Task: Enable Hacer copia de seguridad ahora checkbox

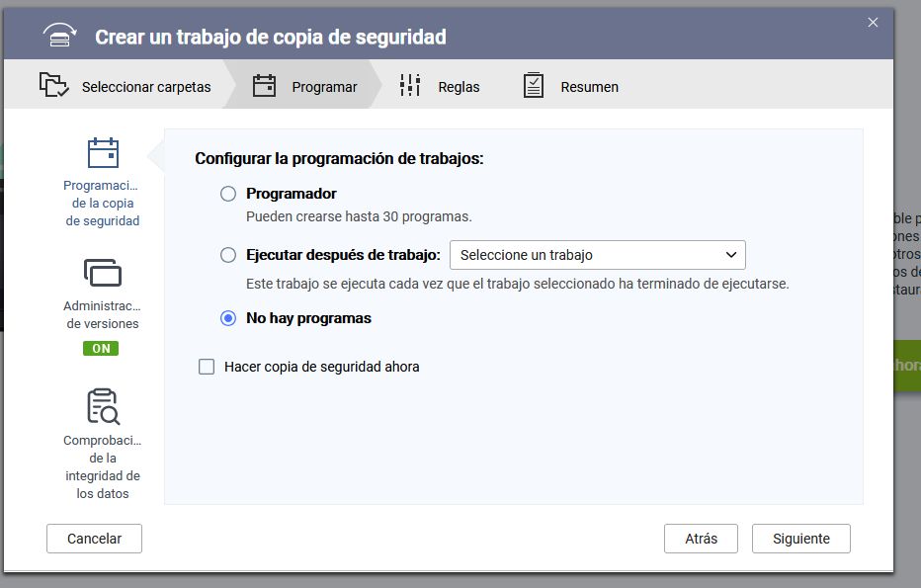Action: click(x=207, y=367)
